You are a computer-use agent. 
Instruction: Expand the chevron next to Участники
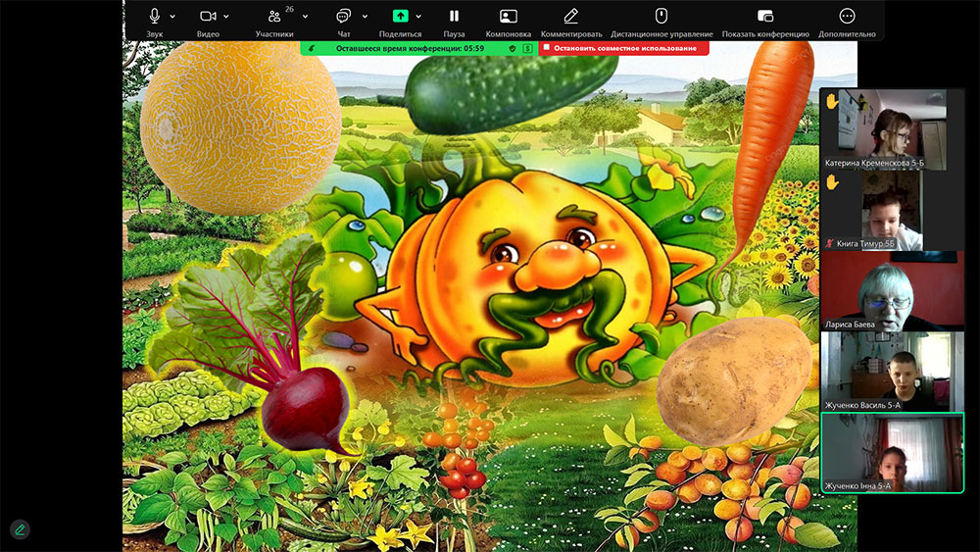pyautogui.click(x=305, y=17)
